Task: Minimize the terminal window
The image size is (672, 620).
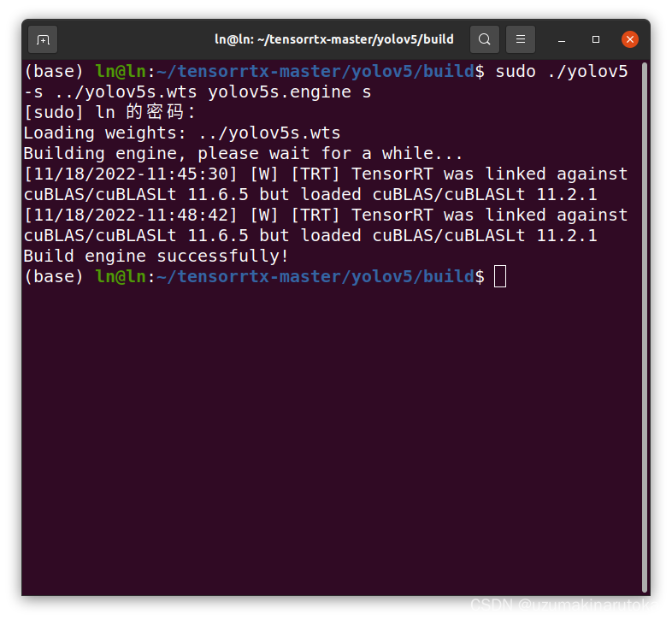Action: (x=562, y=40)
